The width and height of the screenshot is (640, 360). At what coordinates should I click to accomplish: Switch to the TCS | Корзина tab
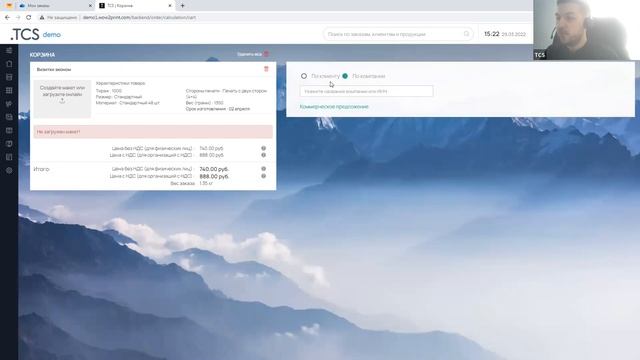(x=135, y=6)
